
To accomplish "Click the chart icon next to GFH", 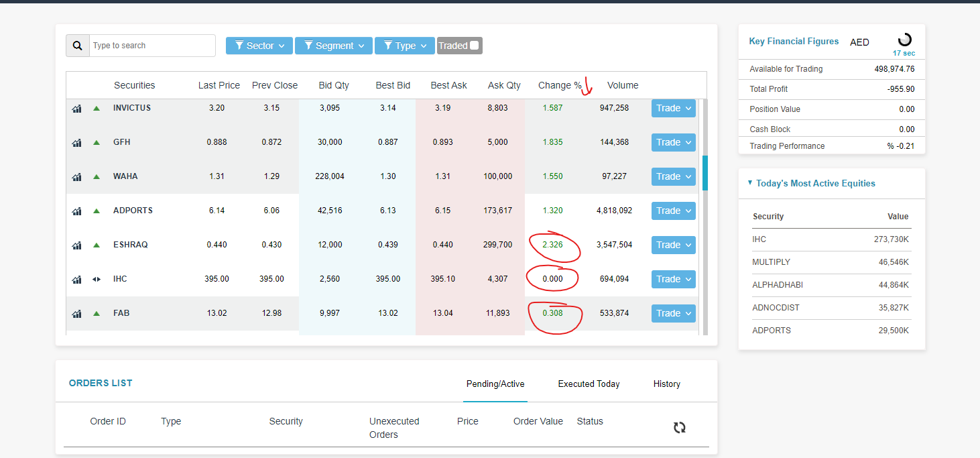I will click(76, 142).
